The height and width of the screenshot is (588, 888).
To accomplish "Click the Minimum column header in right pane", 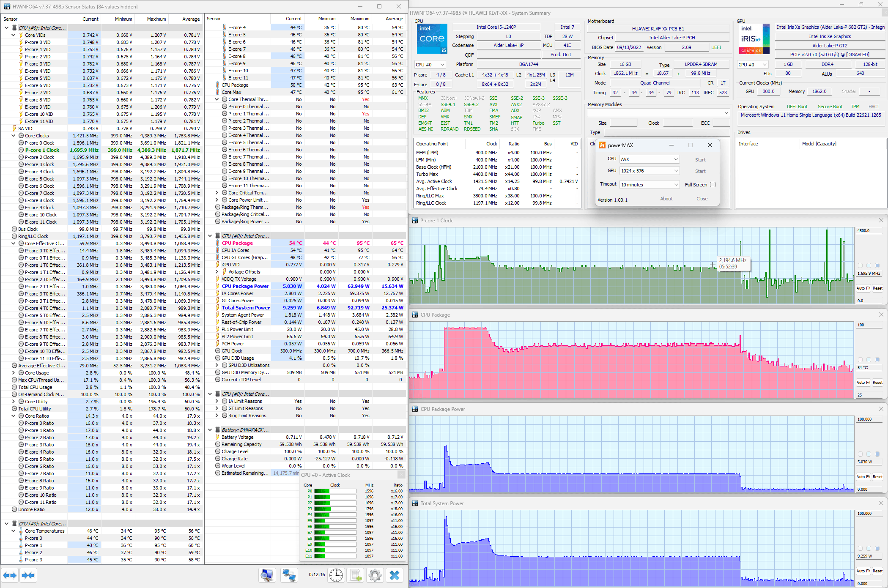I will (322, 19).
